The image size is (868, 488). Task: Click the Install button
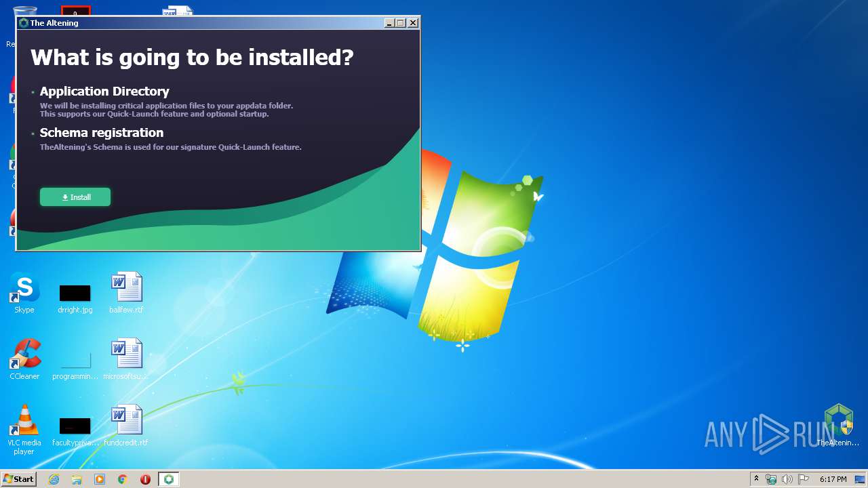pyautogui.click(x=75, y=197)
